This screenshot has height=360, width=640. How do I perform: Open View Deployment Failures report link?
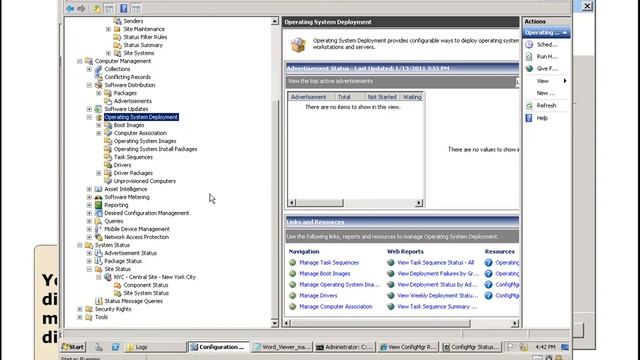coord(438,274)
